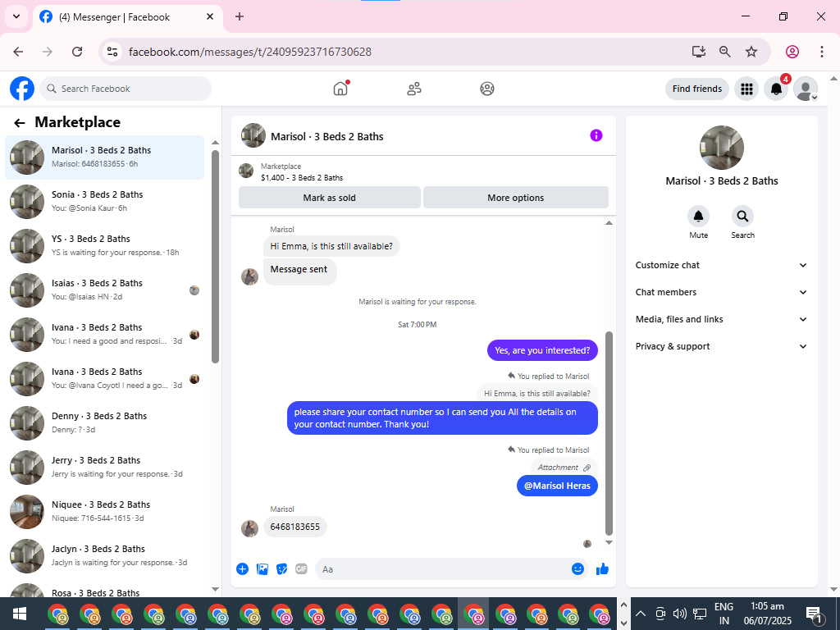Open the $1,400 Marketplace listing link
The width and height of the screenshot is (840, 630).
coord(302,178)
